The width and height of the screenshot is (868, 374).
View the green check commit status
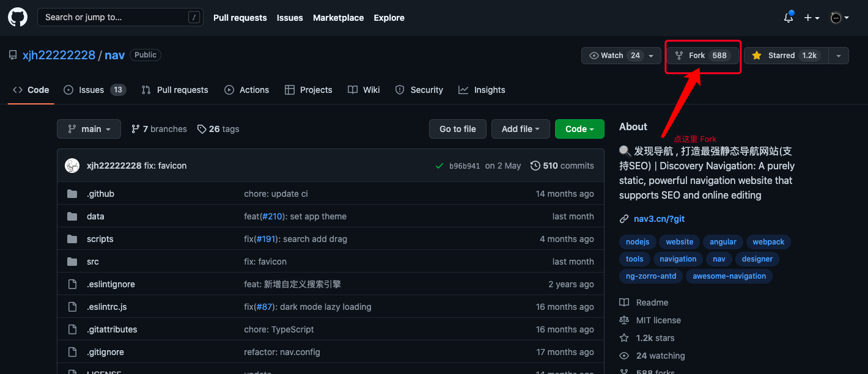click(x=440, y=166)
